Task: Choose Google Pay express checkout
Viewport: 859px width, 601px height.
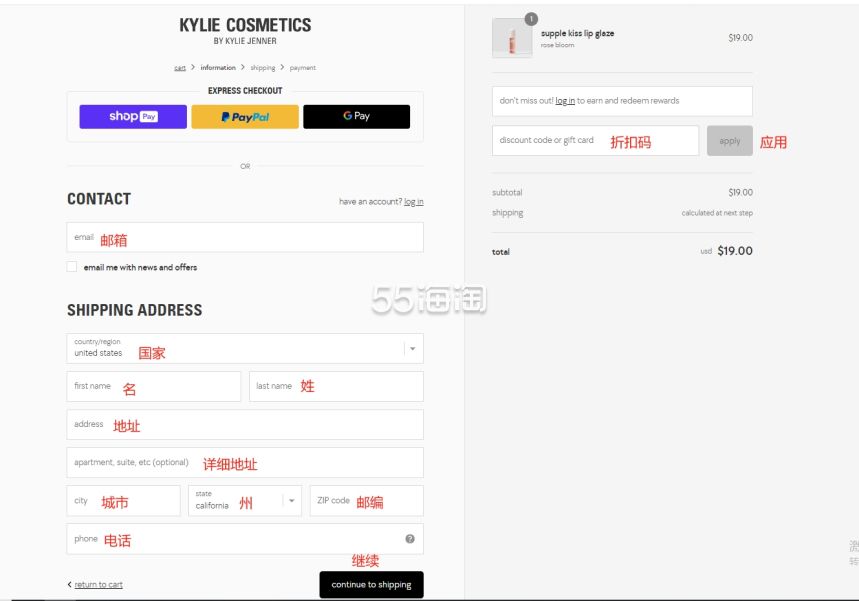Action: (x=357, y=117)
